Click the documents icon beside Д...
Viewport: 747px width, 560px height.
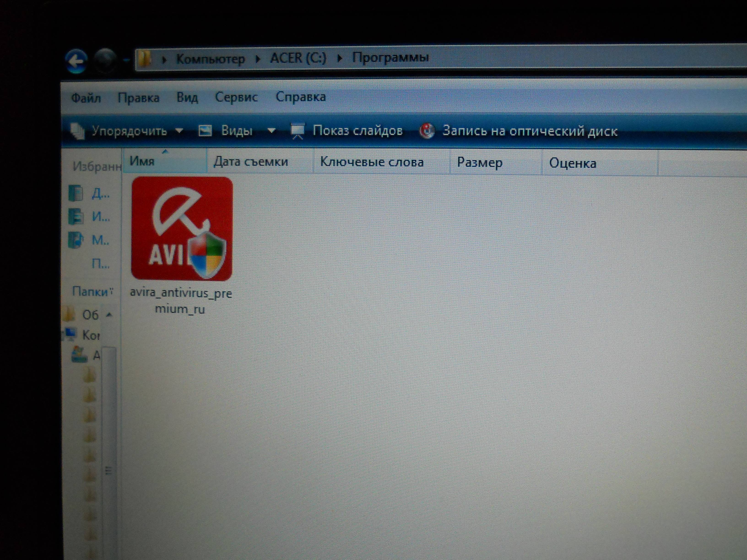(76, 194)
